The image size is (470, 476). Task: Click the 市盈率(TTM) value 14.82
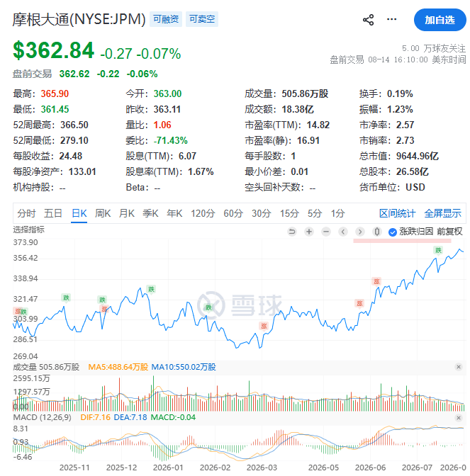(x=318, y=125)
